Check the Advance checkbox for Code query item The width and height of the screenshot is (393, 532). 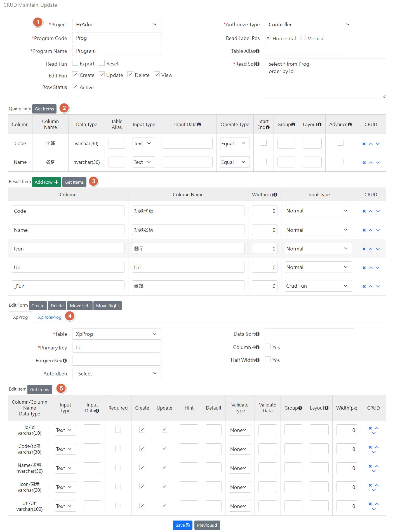point(340,143)
